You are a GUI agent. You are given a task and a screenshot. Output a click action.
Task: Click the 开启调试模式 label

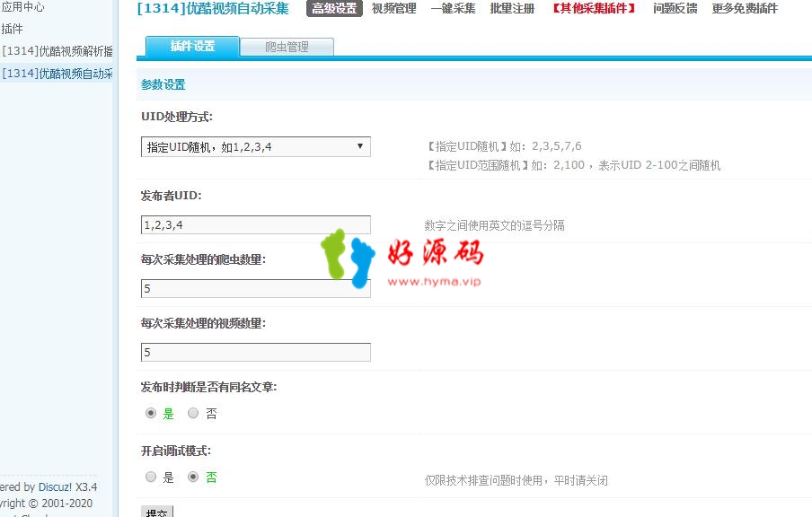pos(176,451)
